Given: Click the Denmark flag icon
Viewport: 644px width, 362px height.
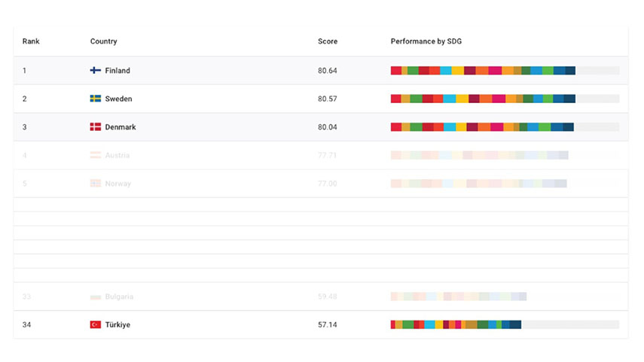Looking at the screenshot, I should pos(96,127).
